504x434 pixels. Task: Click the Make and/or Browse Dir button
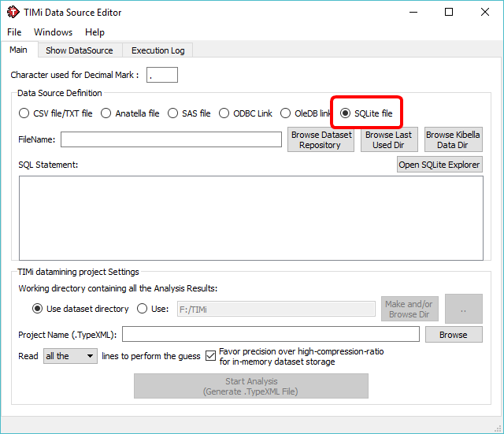click(x=409, y=309)
